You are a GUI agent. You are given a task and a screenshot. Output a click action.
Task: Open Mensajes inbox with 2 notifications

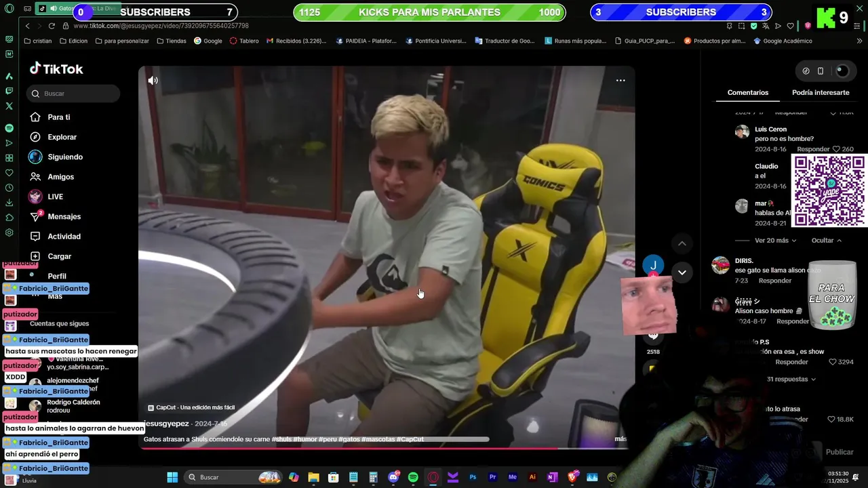click(64, 217)
